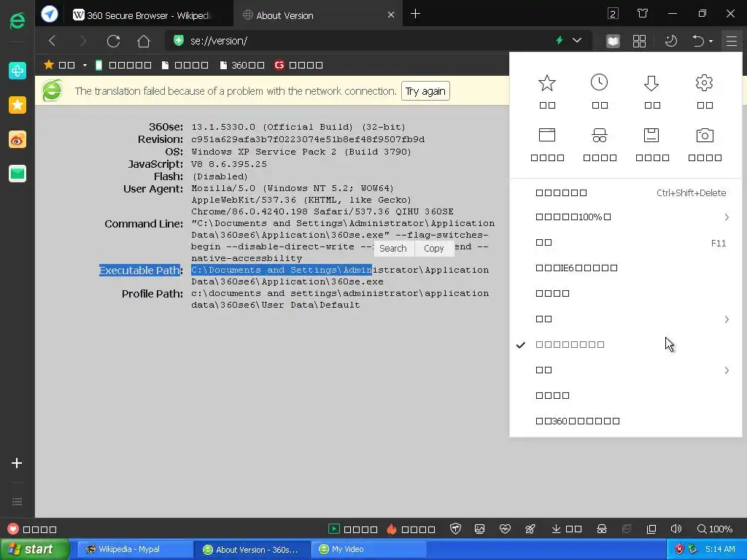This screenshot has height=560, width=747.
Task: Click the picture icon in status bar
Action: [x=480, y=529]
